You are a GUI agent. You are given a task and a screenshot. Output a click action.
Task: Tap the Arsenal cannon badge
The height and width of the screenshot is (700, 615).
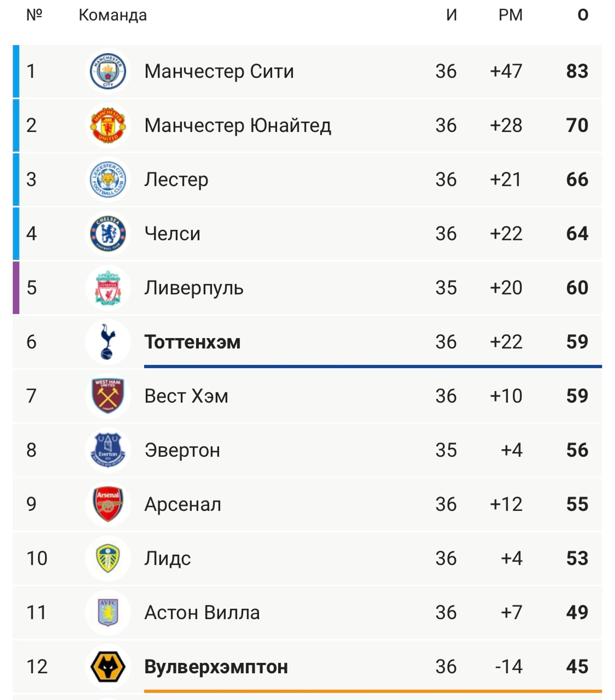108,504
